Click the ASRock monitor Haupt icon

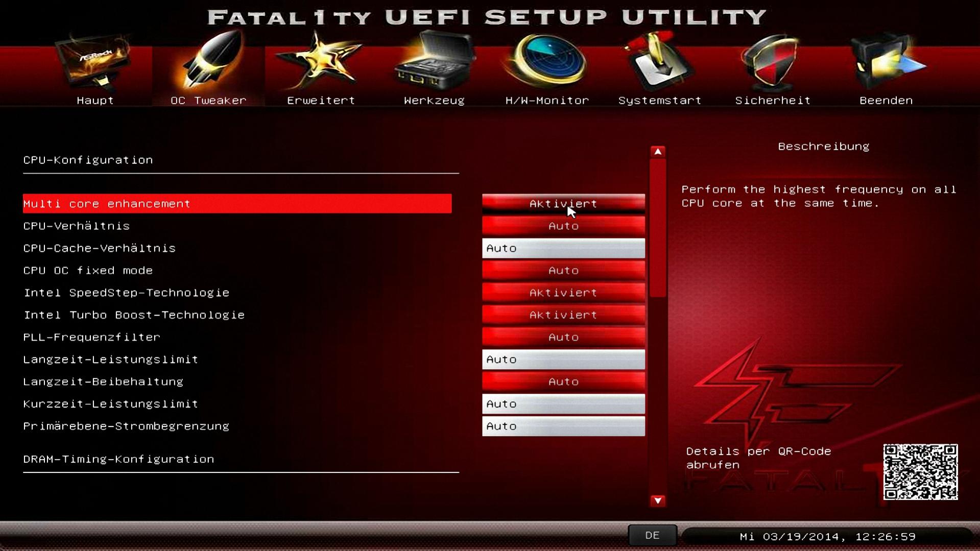pos(95,61)
